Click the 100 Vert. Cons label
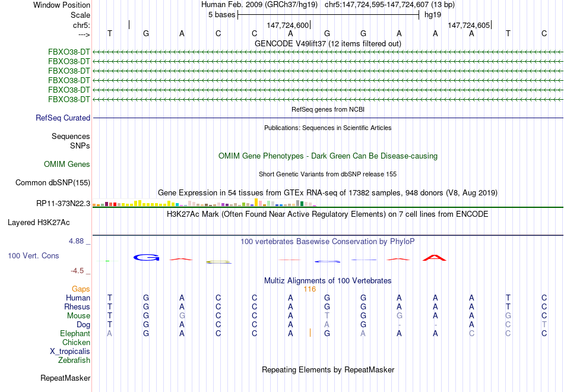564x392 pixels. [33, 255]
